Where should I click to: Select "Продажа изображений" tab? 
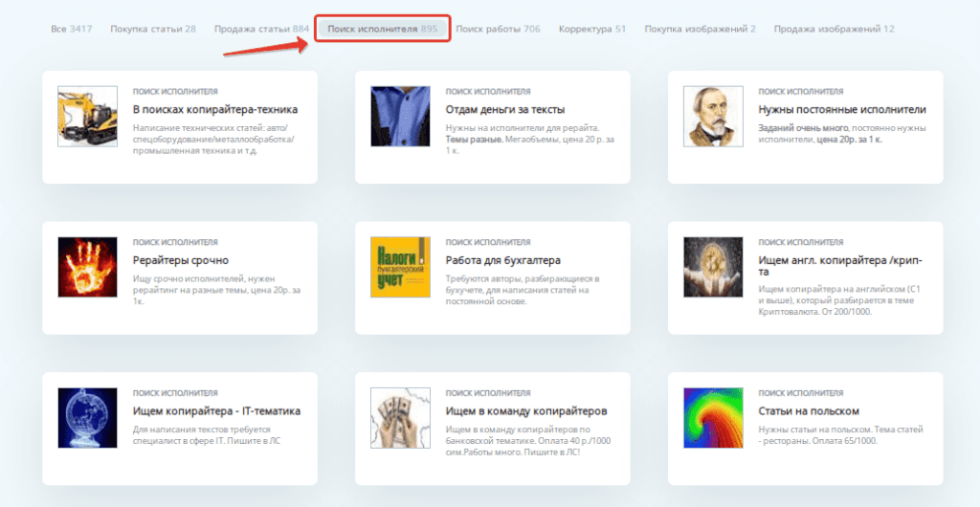pos(834,29)
